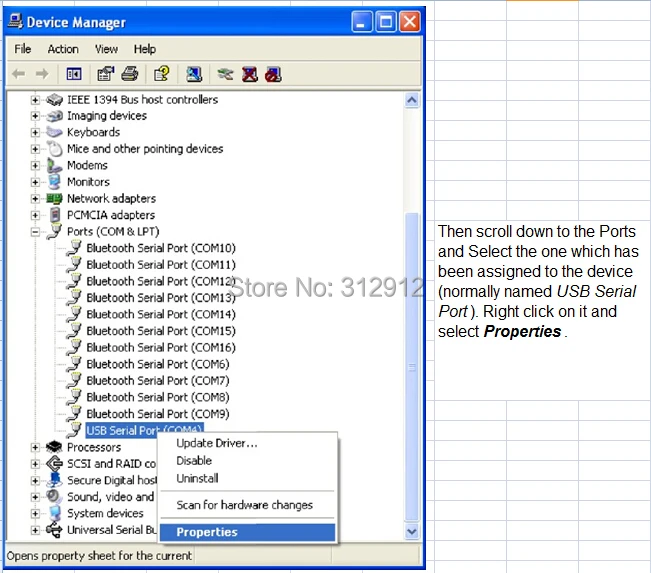Click the Scan for hardware changes toolbar icon

point(193,74)
